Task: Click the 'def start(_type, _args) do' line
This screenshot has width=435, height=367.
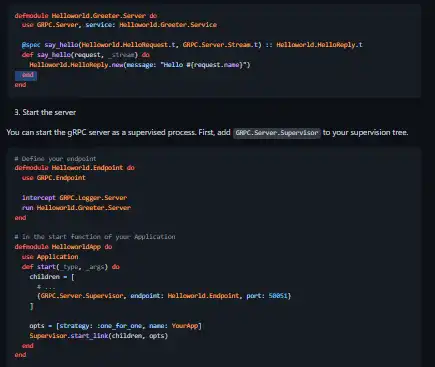Action: 71,267
